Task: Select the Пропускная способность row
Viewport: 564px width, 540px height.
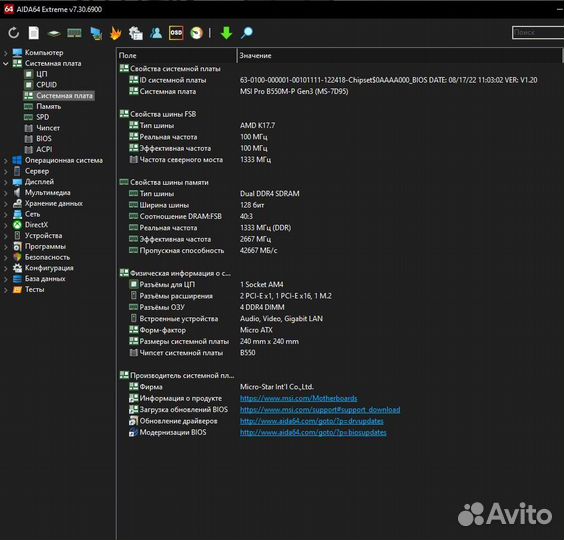Action: pyautogui.click(x=203, y=251)
